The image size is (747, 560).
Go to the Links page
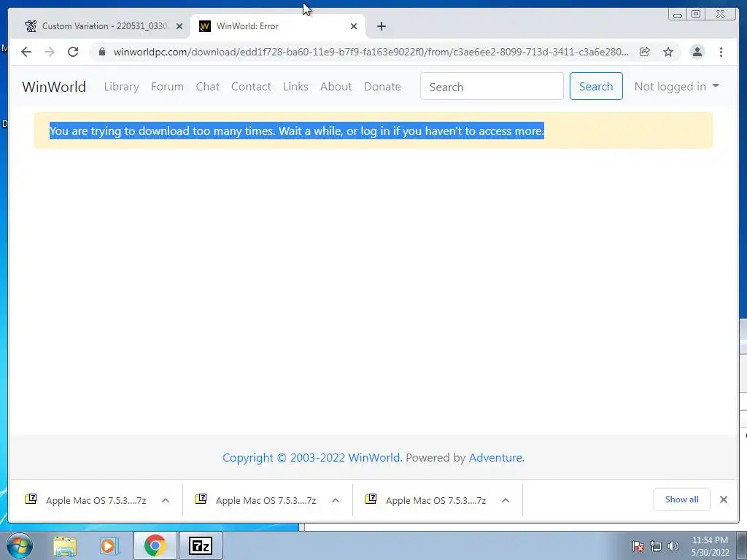pos(295,87)
